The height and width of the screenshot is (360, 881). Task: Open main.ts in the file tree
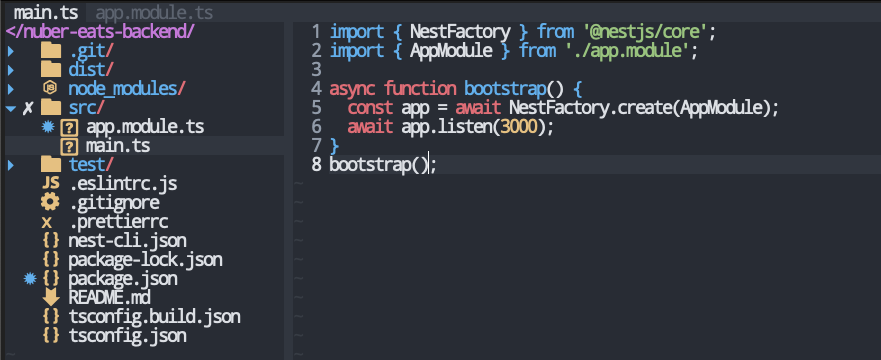point(118,147)
